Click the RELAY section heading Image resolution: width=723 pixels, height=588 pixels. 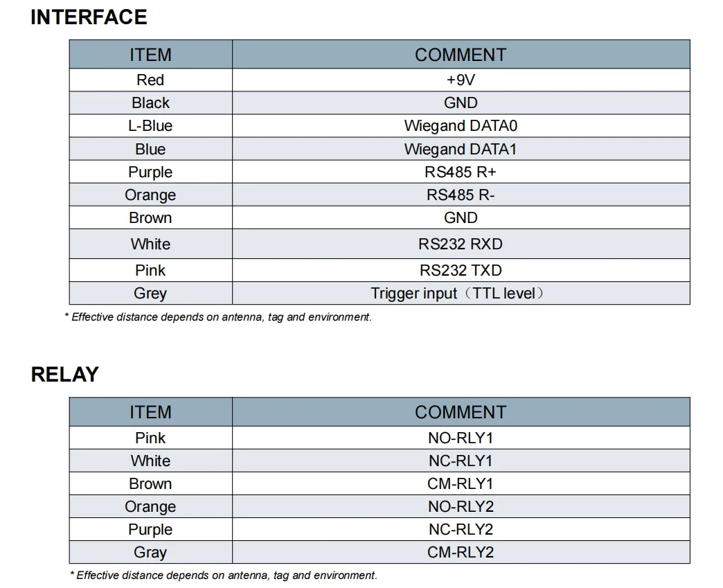pyautogui.click(x=64, y=374)
